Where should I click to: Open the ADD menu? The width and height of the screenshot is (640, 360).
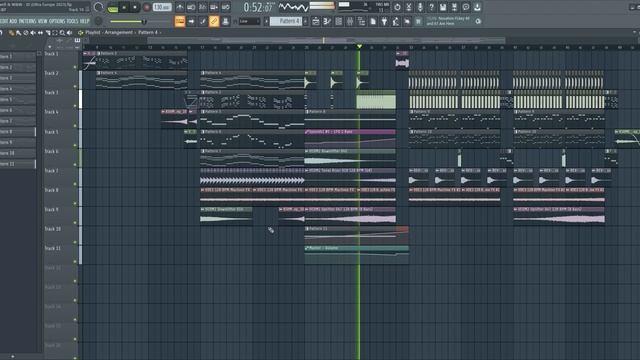coord(13,21)
